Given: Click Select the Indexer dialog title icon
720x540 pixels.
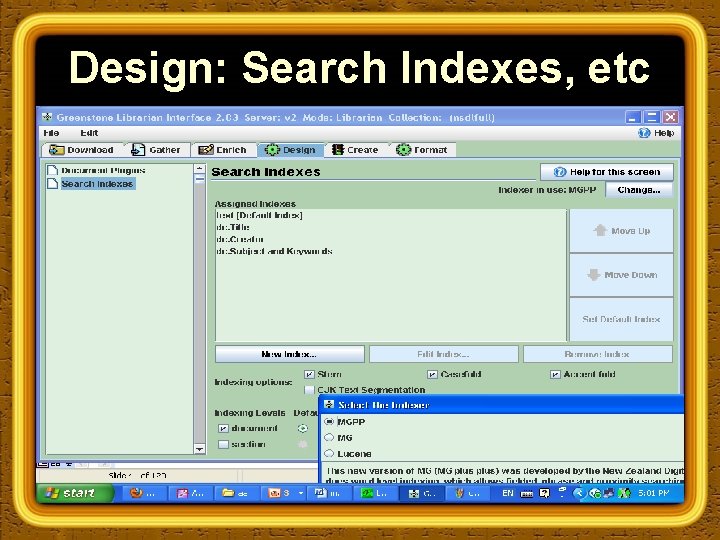Looking at the screenshot, I should click(x=329, y=405).
